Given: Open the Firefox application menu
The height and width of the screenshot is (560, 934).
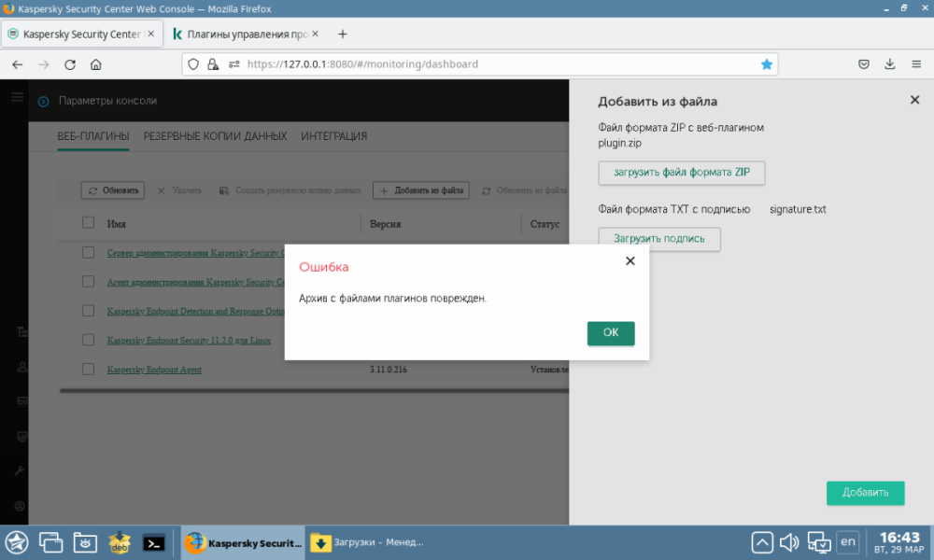Looking at the screenshot, I should point(916,64).
